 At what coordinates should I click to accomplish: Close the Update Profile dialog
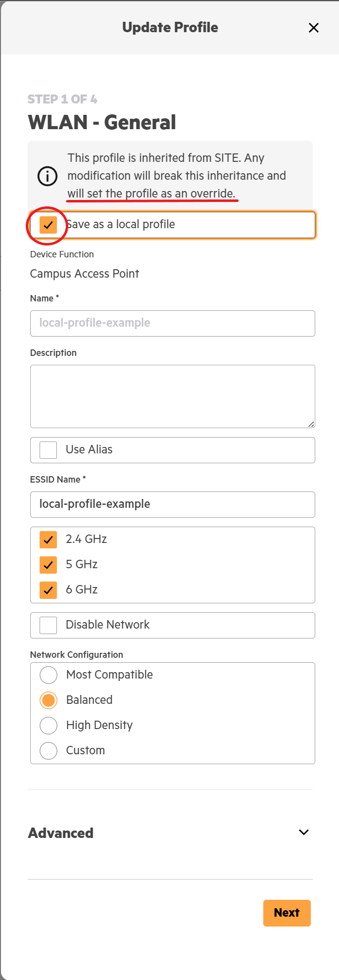pyautogui.click(x=313, y=28)
